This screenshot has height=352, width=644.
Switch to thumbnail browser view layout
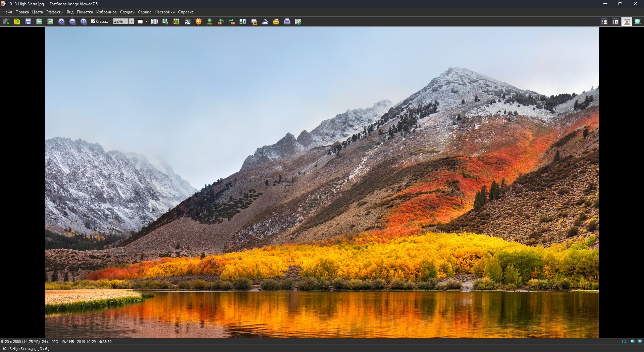click(604, 21)
